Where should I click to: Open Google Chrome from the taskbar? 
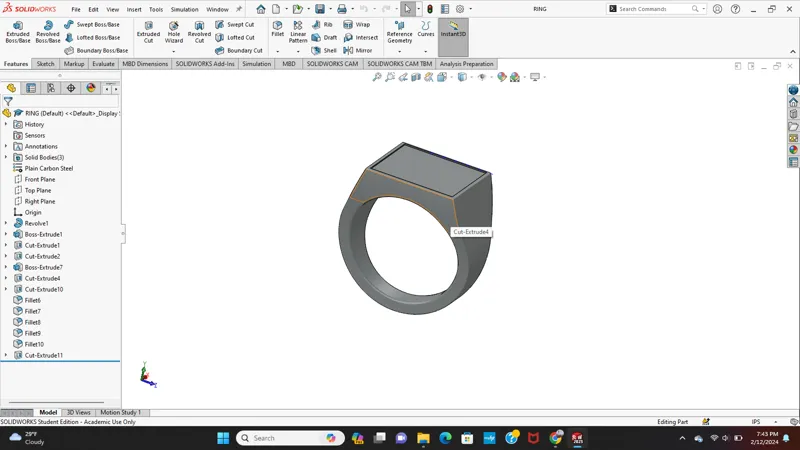coord(556,438)
